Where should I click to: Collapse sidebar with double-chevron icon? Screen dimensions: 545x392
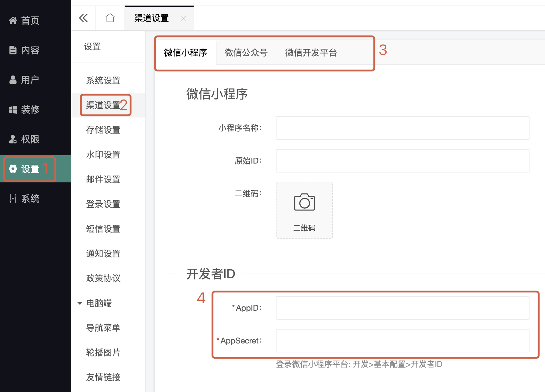point(83,18)
